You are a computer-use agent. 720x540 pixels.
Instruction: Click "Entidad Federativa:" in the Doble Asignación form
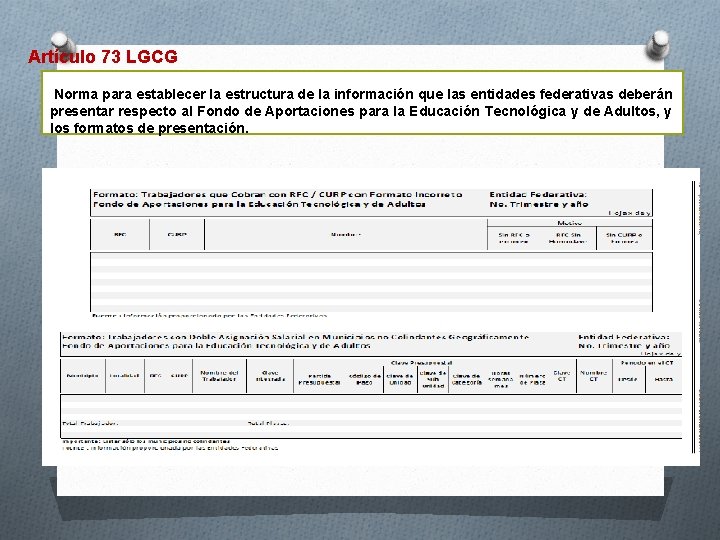pos(624,337)
